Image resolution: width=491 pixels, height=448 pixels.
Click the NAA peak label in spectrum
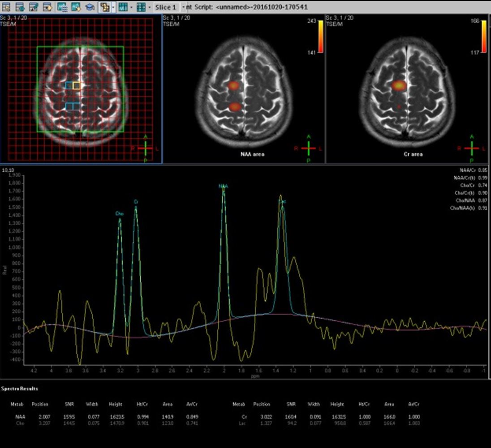(223, 186)
